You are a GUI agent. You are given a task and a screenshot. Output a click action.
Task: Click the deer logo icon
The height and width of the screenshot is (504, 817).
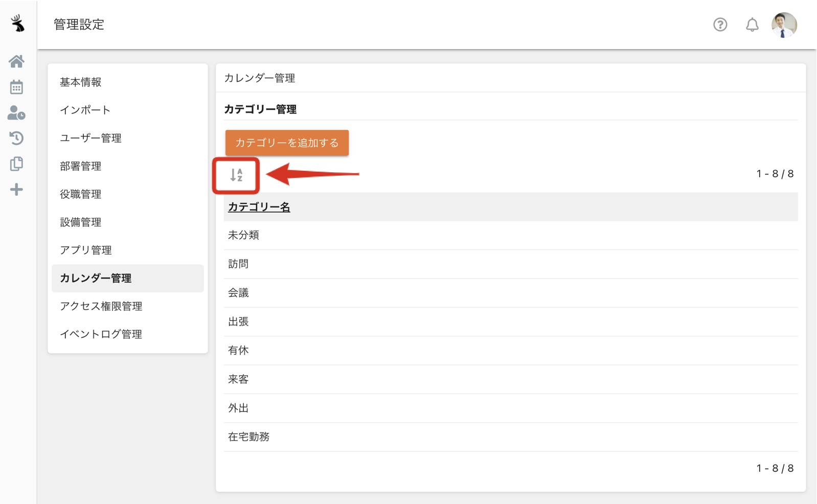click(x=18, y=24)
